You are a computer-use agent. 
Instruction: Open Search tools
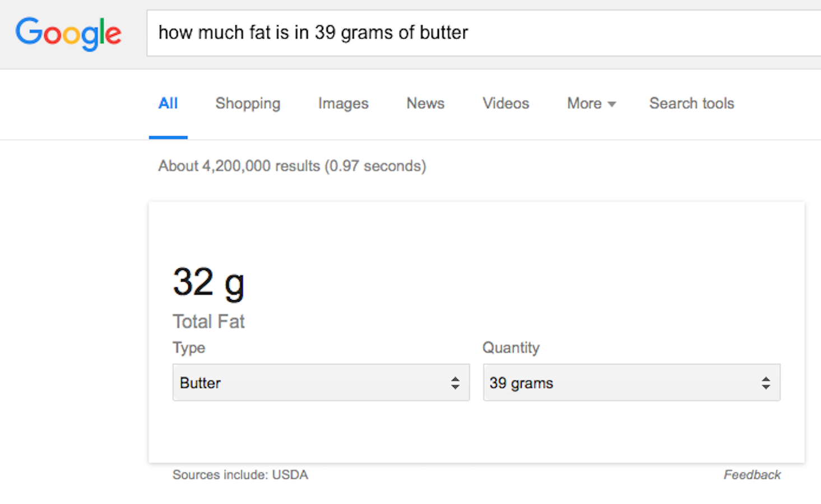(692, 104)
